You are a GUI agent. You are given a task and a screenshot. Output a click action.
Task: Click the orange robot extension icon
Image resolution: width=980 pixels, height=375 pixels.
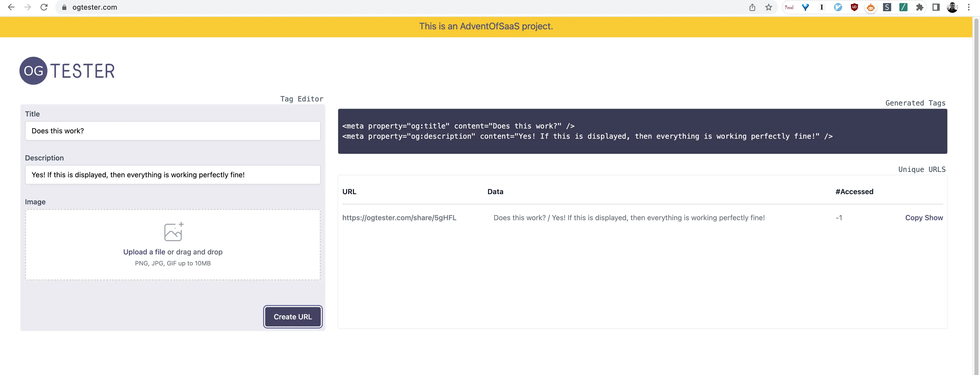click(871, 7)
